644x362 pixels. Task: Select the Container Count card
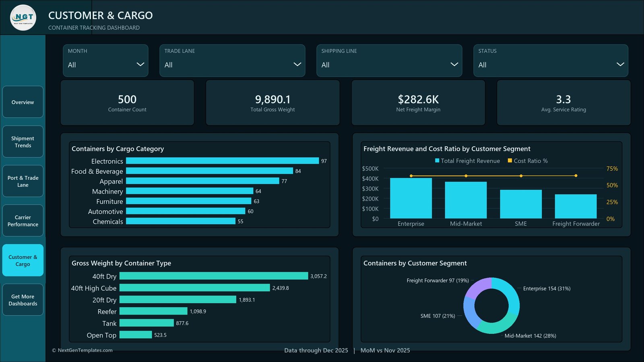coord(127,103)
